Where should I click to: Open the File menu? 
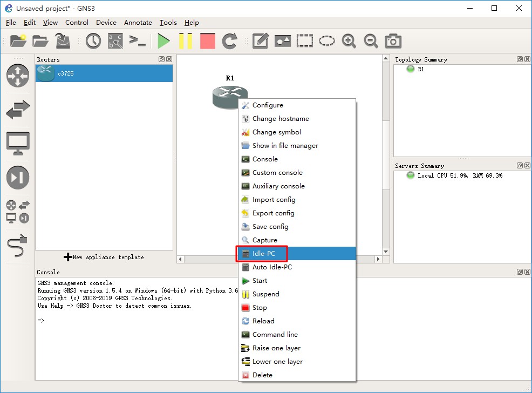[11, 22]
